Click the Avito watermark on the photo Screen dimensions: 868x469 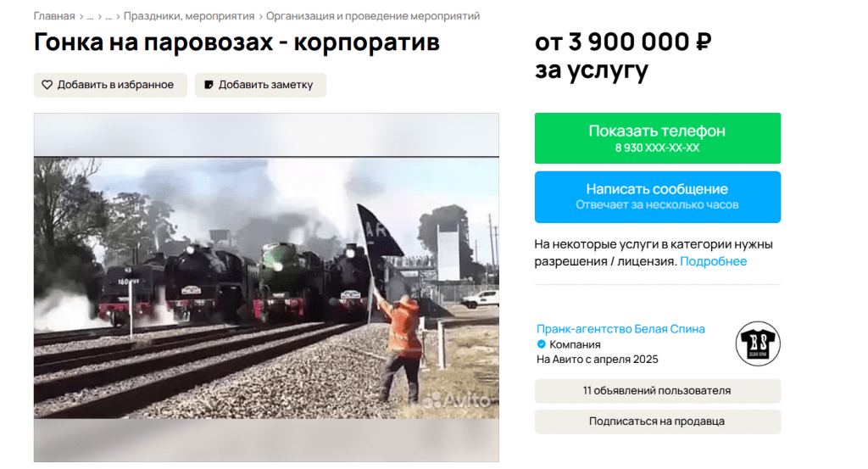click(x=457, y=400)
